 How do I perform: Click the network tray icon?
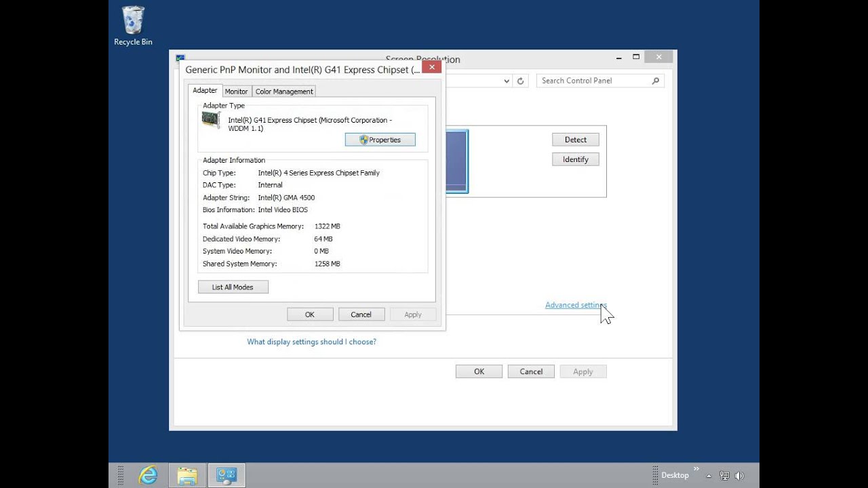pos(724,476)
